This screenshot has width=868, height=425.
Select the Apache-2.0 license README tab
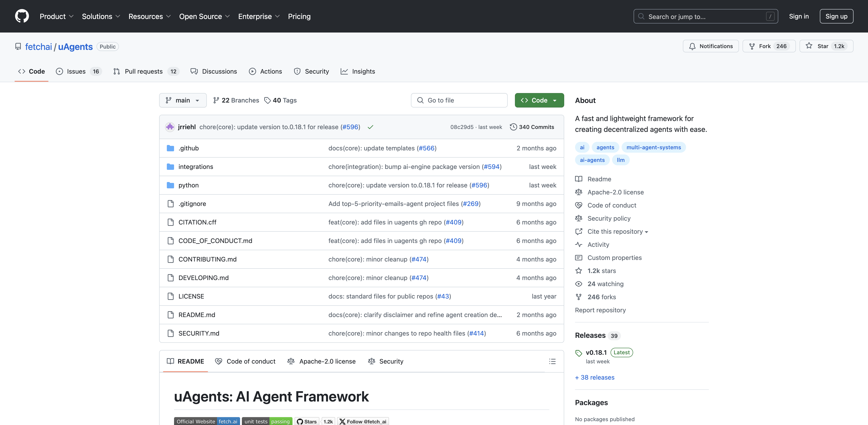click(321, 361)
